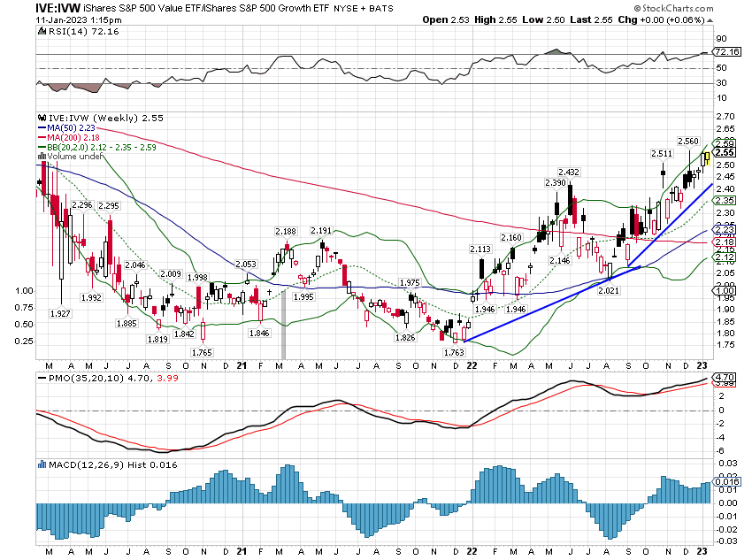Click the Low 2.50 quote value

pyautogui.click(x=543, y=20)
